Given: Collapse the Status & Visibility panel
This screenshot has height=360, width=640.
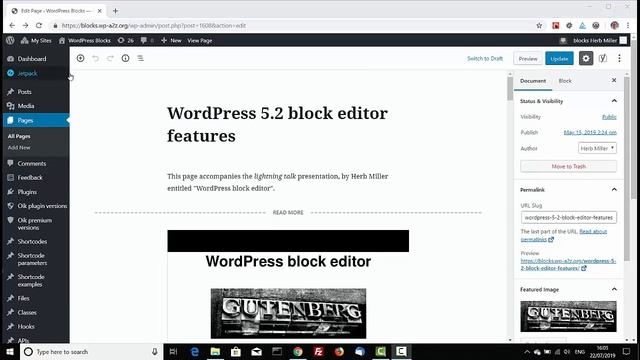Looking at the screenshot, I should click(x=568, y=101).
